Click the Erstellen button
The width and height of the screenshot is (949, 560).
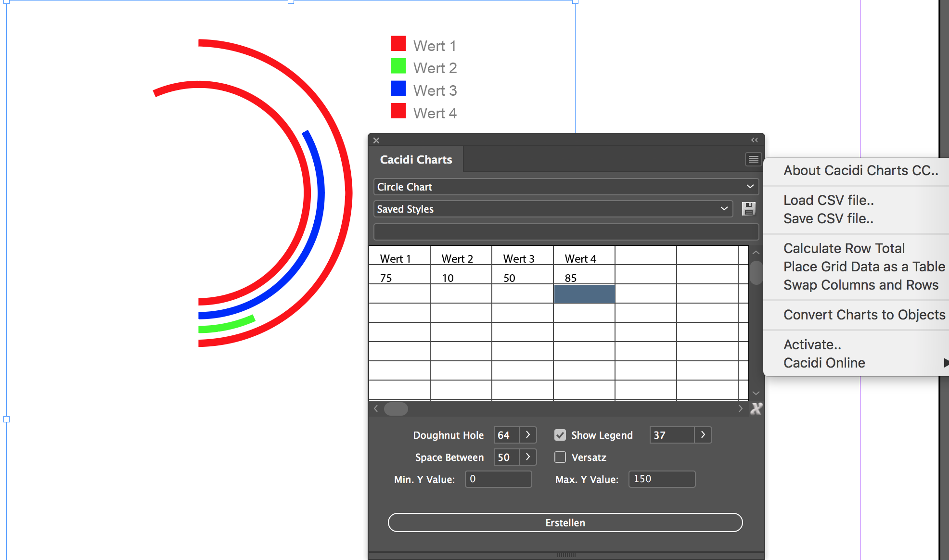pyautogui.click(x=565, y=522)
